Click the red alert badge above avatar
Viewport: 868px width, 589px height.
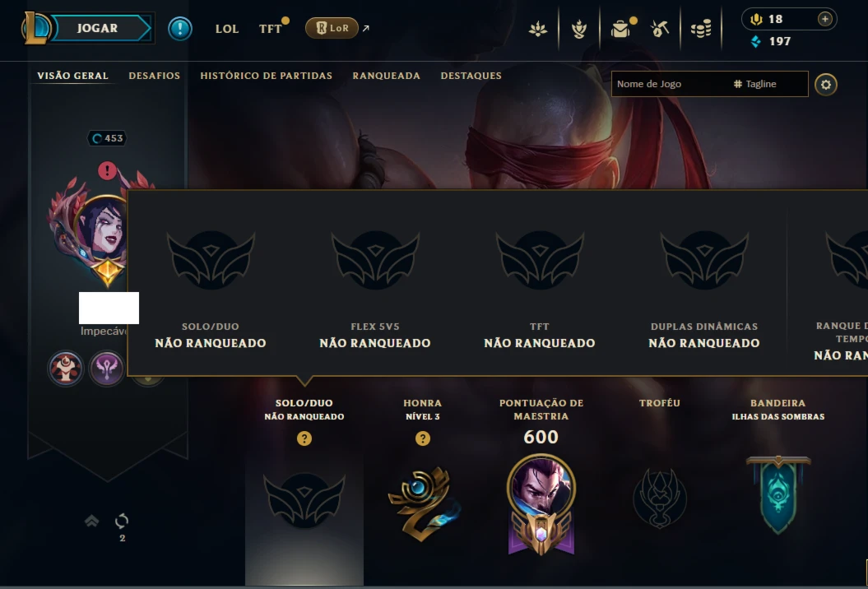(108, 170)
